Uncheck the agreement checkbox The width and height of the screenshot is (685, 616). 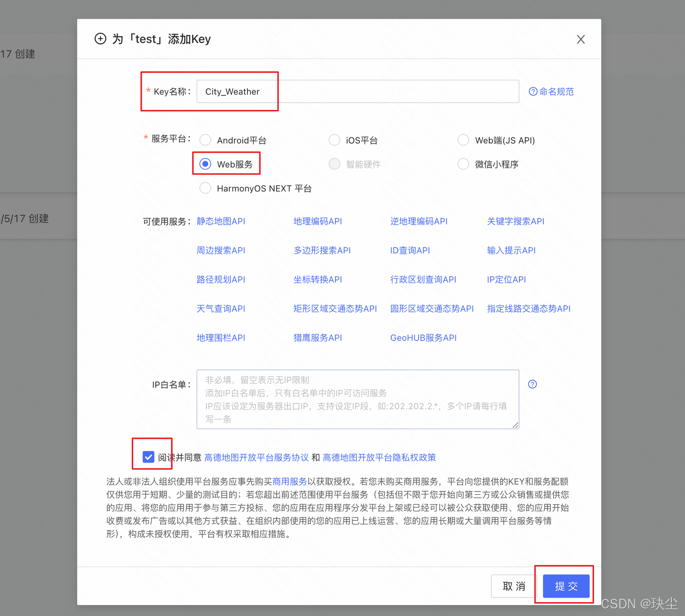(x=148, y=457)
